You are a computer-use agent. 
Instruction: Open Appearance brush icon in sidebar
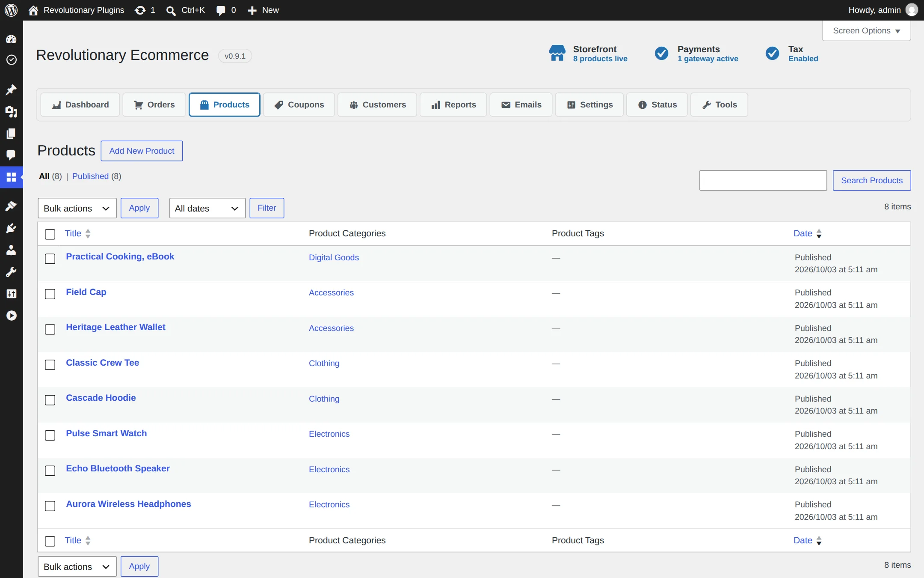point(11,206)
